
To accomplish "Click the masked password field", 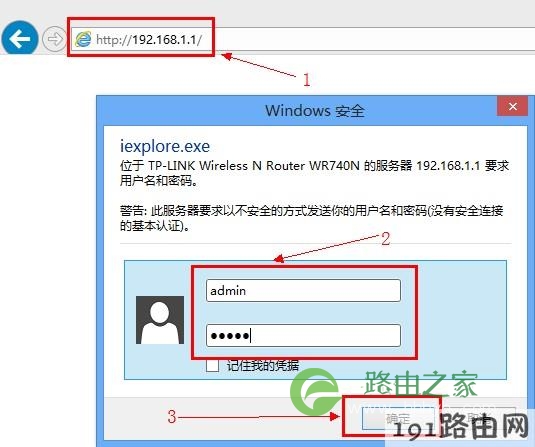I will click(303, 335).
